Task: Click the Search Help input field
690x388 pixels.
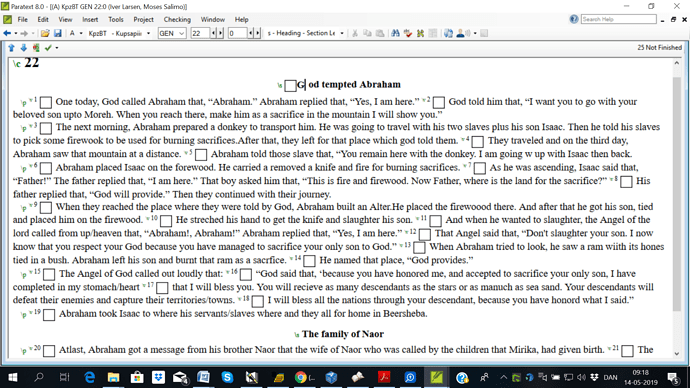Action: (618, 19)
